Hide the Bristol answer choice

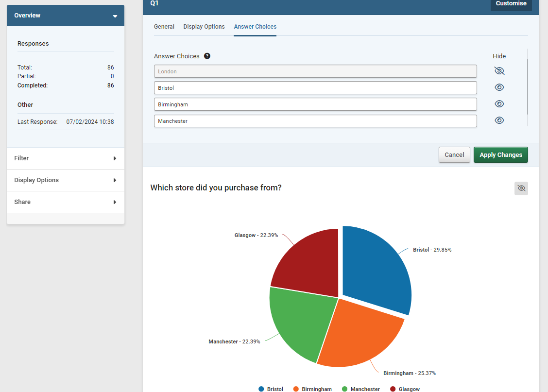pos(499,87)
